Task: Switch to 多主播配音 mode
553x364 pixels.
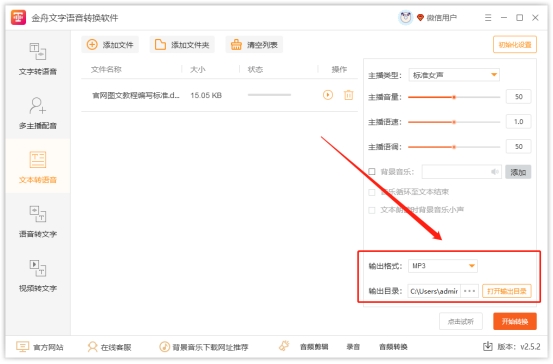Action: [38, 113]
